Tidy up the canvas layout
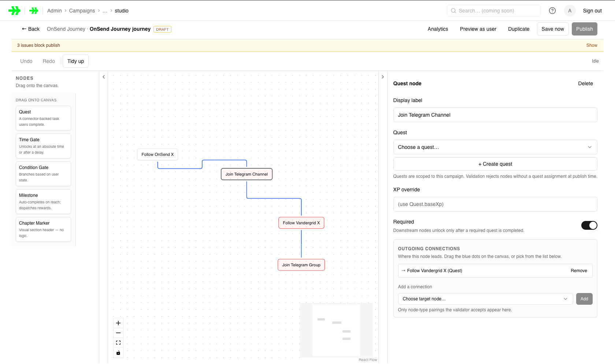 pos(75,61)
